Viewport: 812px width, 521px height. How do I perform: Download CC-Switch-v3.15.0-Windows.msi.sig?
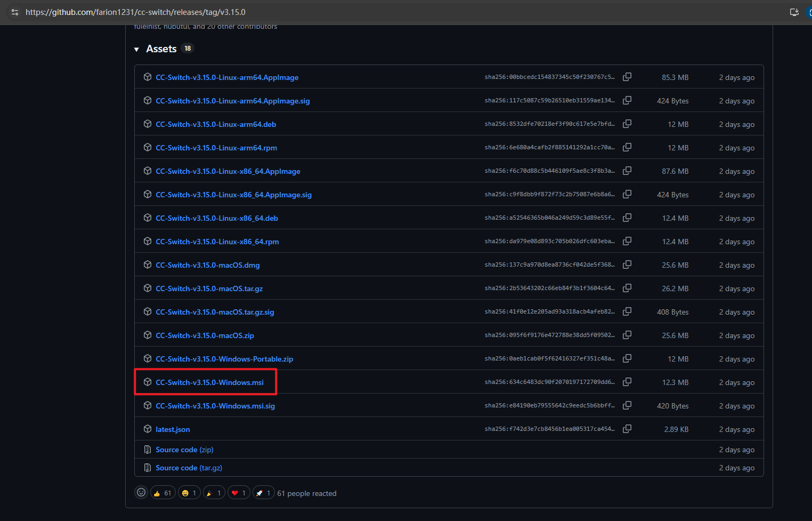(x=215, y=406)
